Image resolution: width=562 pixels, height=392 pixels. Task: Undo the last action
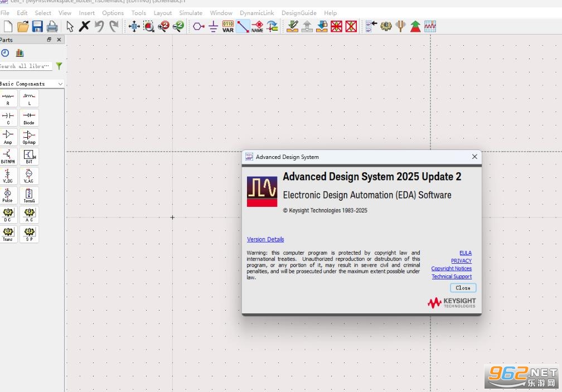coord(99,27)
